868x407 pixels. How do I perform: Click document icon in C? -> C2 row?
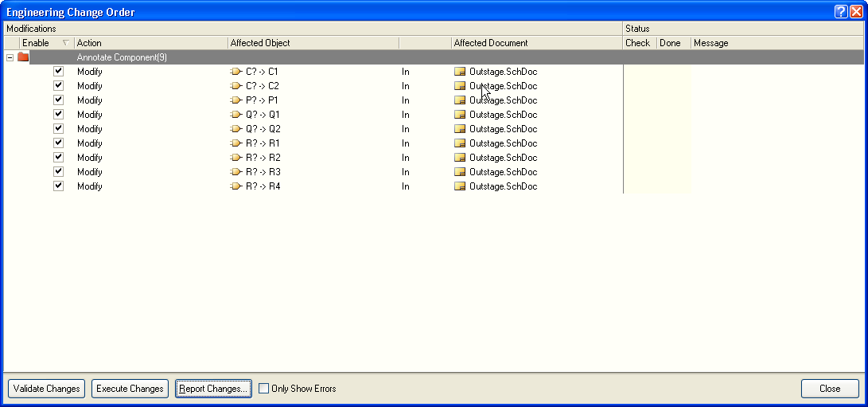click(x=460, y=86)
